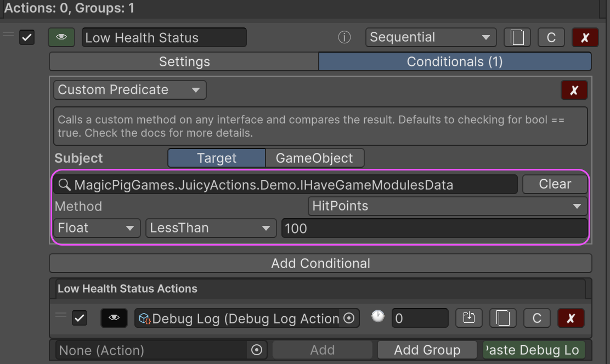Delete the Low Health Status group with red X

[585, 37]
